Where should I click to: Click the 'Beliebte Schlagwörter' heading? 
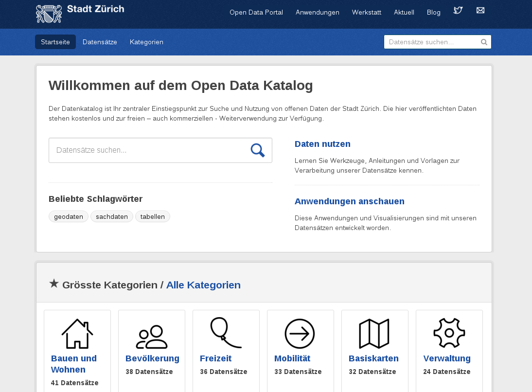(95, 199)
